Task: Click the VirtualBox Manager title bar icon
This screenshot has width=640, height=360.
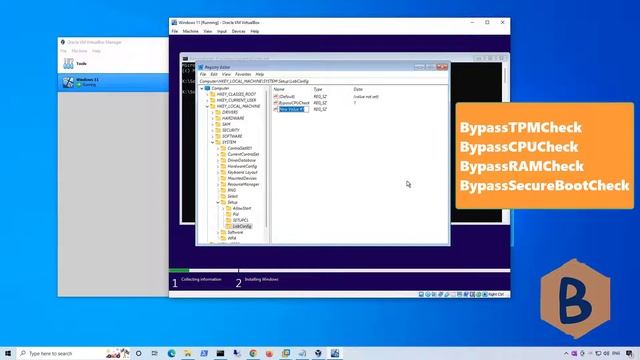Action: (62, 42)
